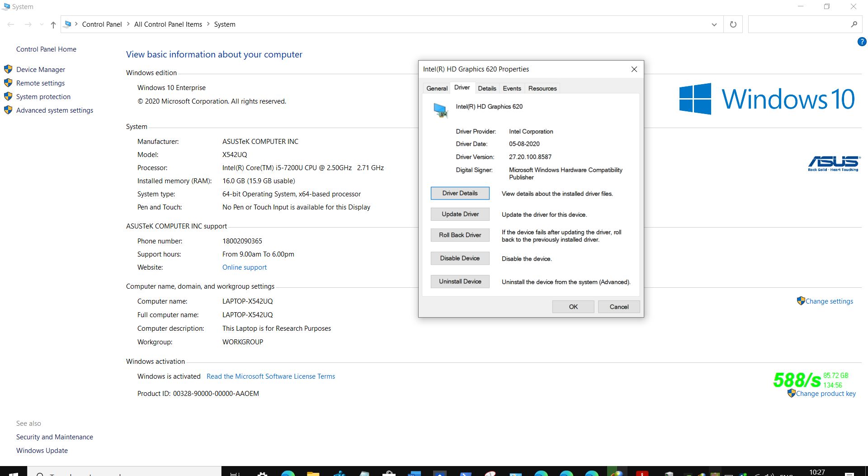Image resolution: width=868 pixels, height=476 pixels.
Task: Open recent locations dropdown next to the forward arrow
Action: click(42, 24)
